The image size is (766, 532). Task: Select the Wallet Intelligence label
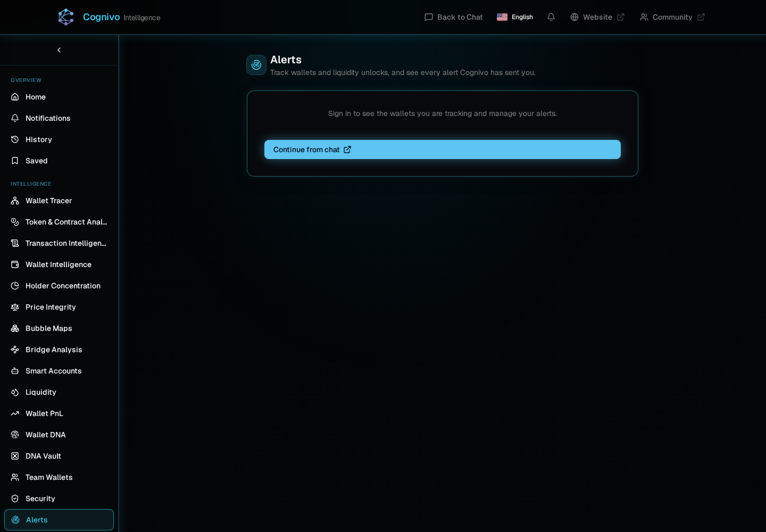point(59,264)
